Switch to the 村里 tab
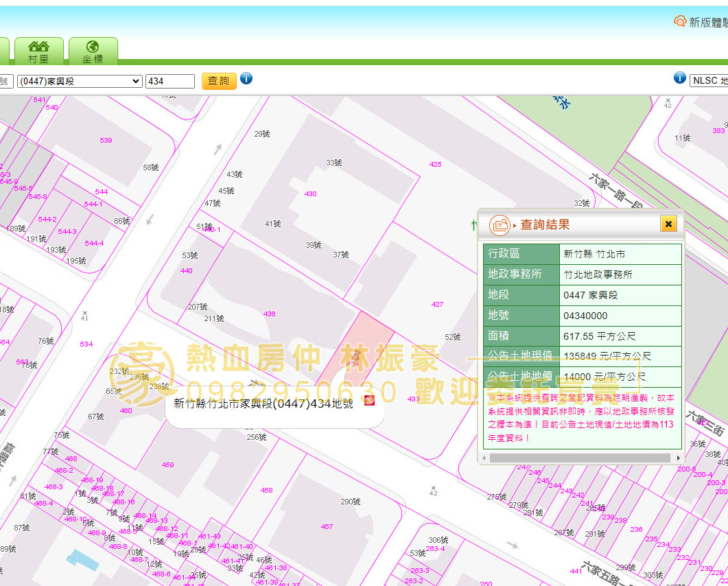This screenshot has height=586, width=728. pos(39,51)
